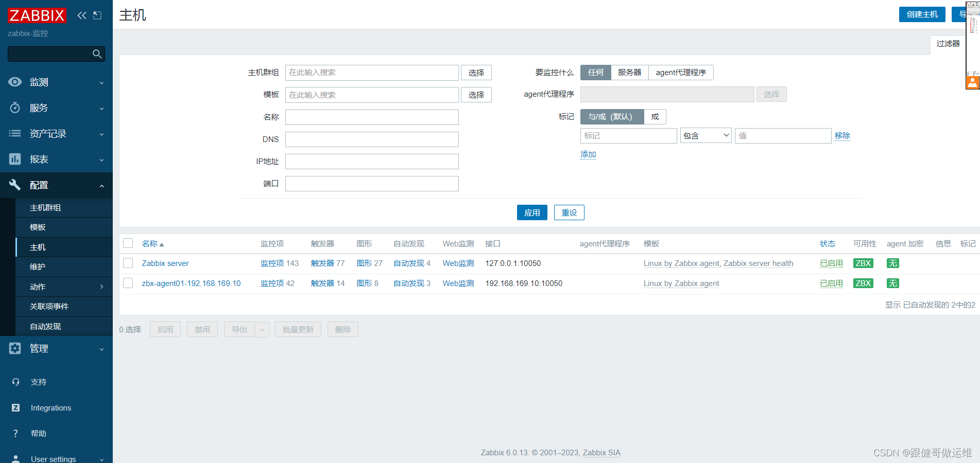Image resolution: width=980 pixels, height=463 pixels.
Task: Click the User settings person icon
Action: pos(15,458)
